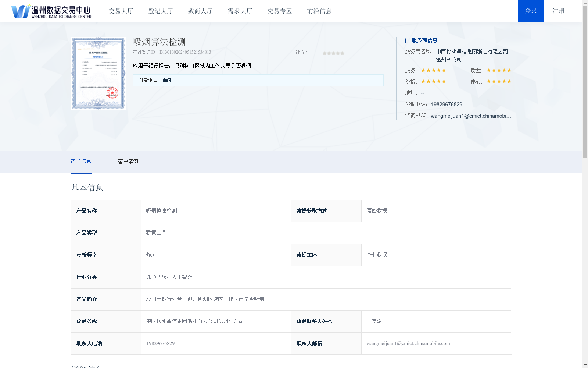
Task: Click the product title 吸烟算法检测
Action: (159, 42)
